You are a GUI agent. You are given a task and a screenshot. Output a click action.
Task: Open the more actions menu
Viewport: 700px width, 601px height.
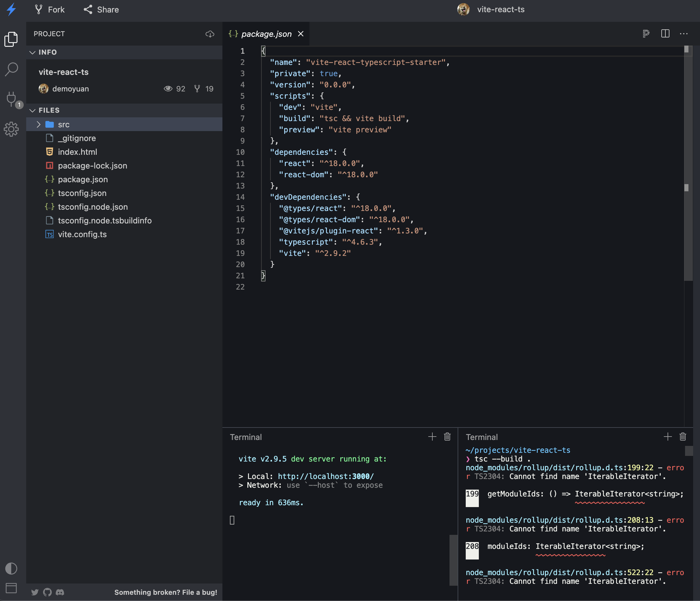684,34
